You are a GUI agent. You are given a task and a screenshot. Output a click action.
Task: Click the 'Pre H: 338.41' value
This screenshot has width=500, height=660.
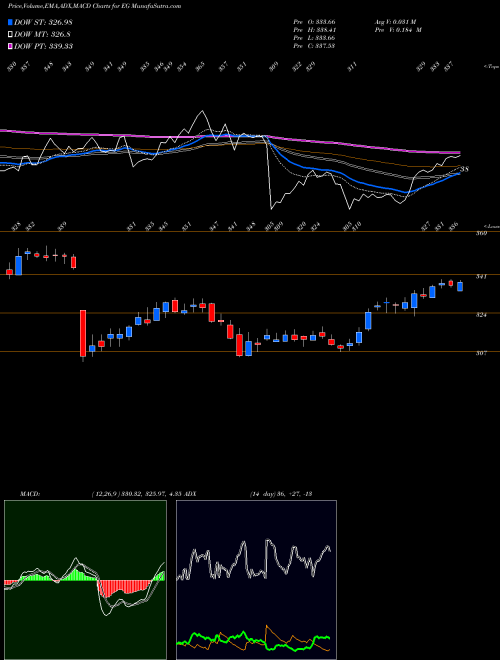[314, 30]
